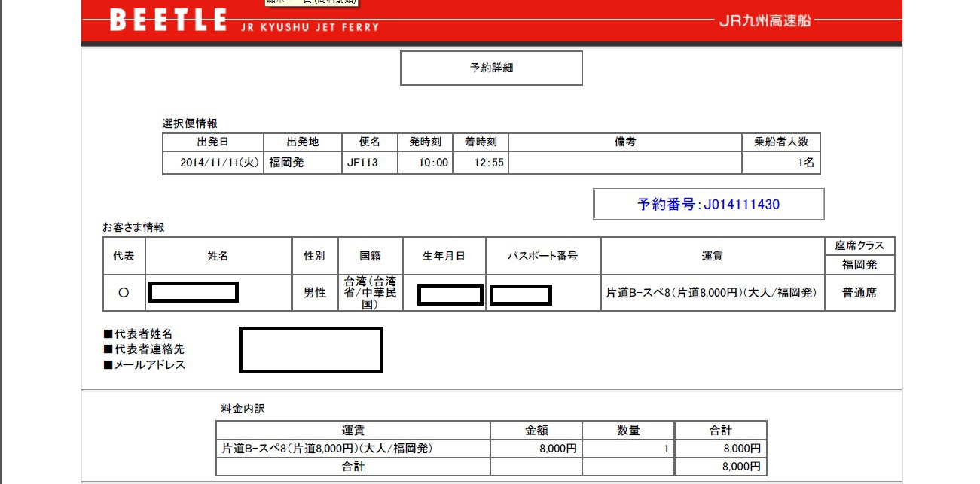The image size is (980, 484).
Task: Click the ○ representative mark
Action: pos(124,294)
